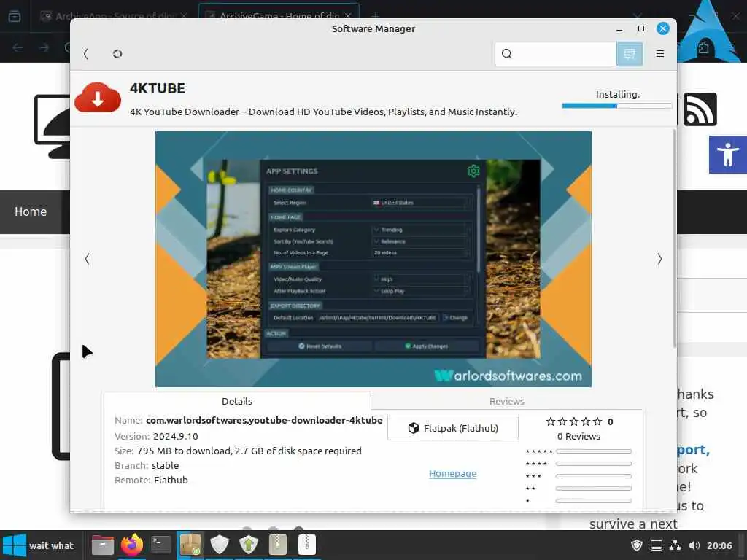Show next screenshot with right chevron
This screenshot has height=560, width=747.
click(659, 259)
